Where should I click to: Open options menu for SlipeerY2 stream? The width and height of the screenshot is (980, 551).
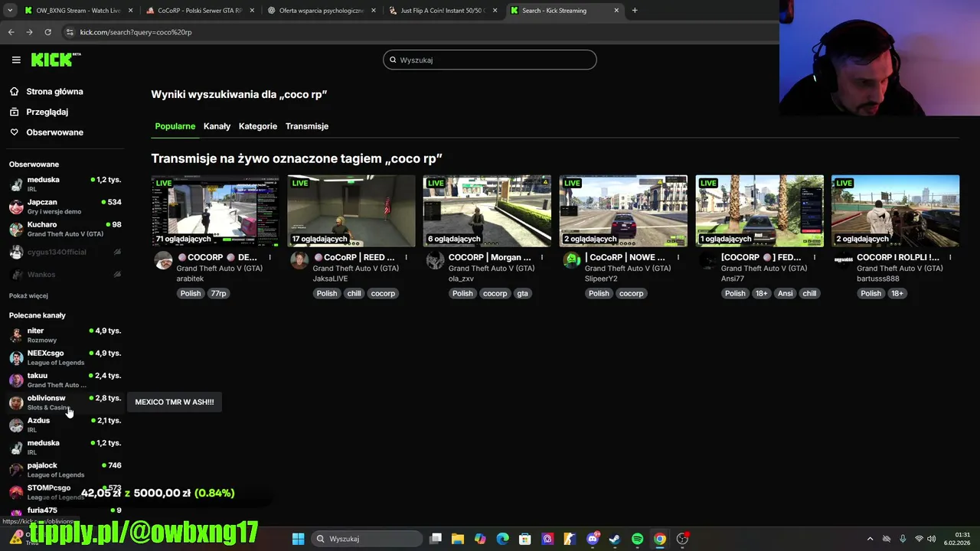click(678, 258)
